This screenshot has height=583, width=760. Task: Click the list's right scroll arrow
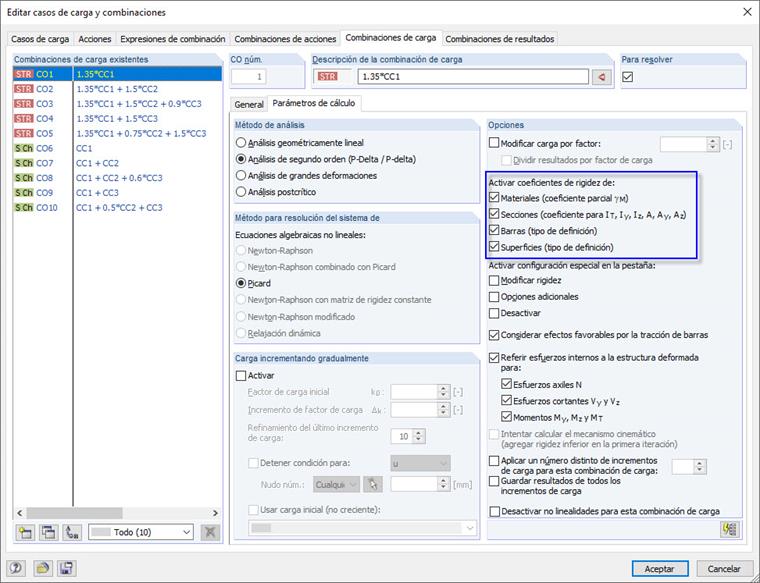215,513
